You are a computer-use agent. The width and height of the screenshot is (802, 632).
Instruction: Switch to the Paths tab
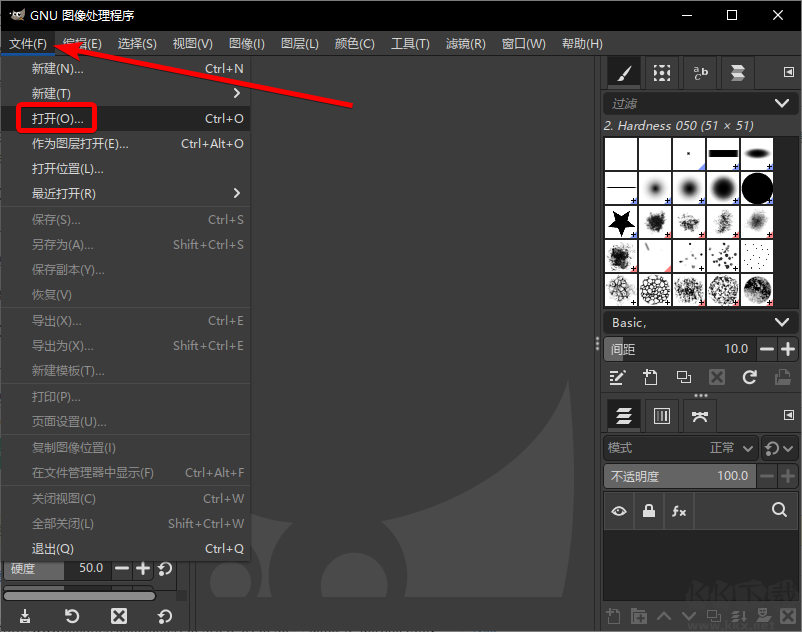coord(700,416)
